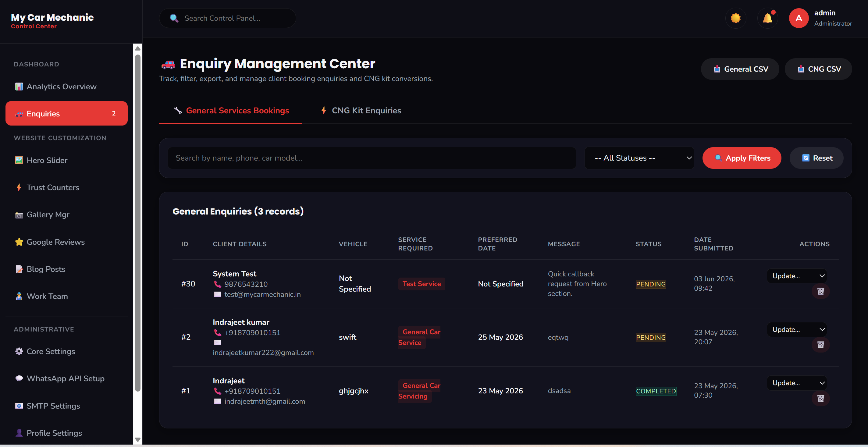Focus the Search Control Panel field

pyautogui.click(x=227, y=18)
